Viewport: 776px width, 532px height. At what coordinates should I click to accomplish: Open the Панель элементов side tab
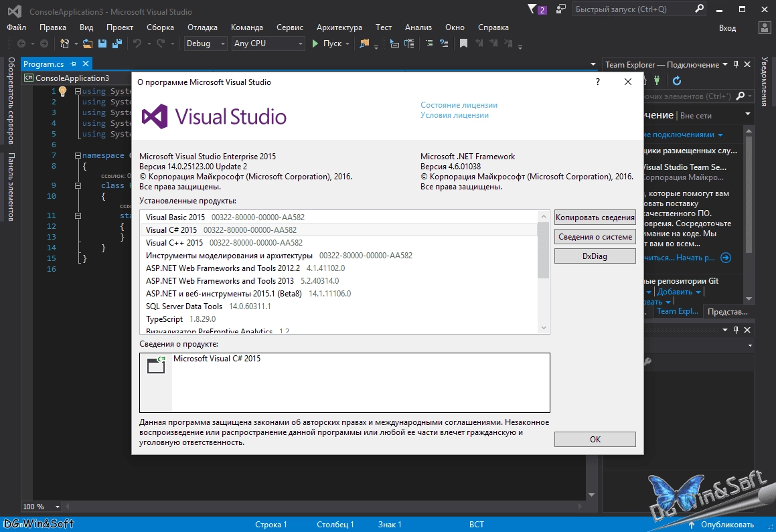click(x=11, y=187)
